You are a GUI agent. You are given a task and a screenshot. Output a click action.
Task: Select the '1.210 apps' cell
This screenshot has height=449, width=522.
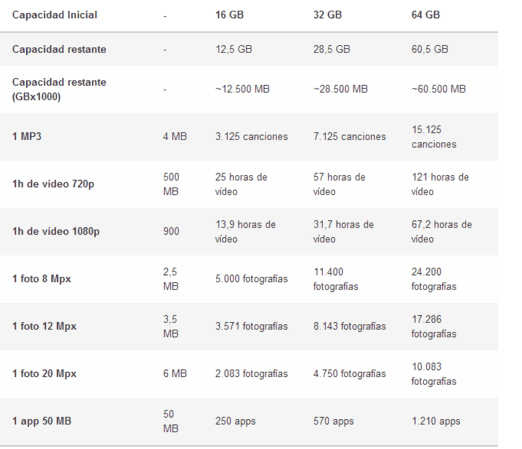tap(436, 421)
